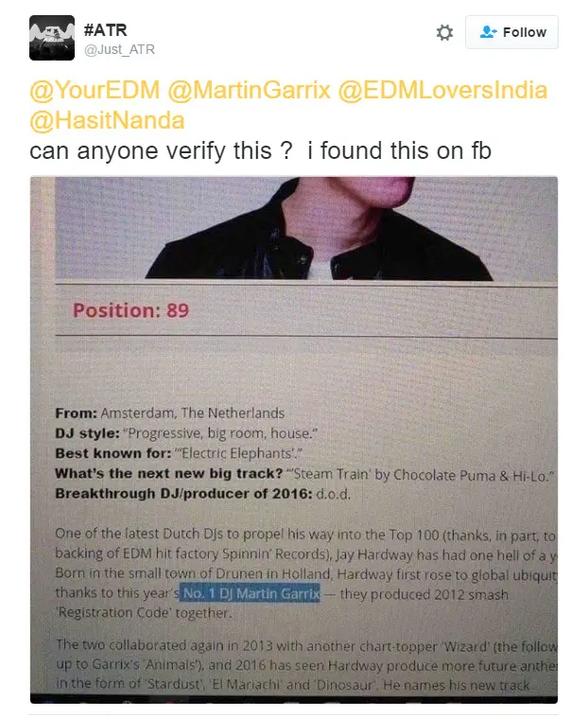Follow the #ATR account

coord(511,32)
